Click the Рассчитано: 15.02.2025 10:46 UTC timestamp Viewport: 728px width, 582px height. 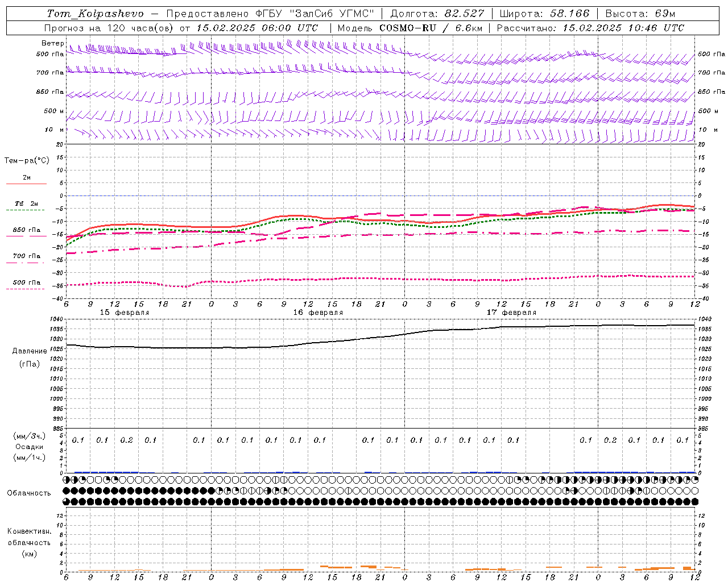590,28
